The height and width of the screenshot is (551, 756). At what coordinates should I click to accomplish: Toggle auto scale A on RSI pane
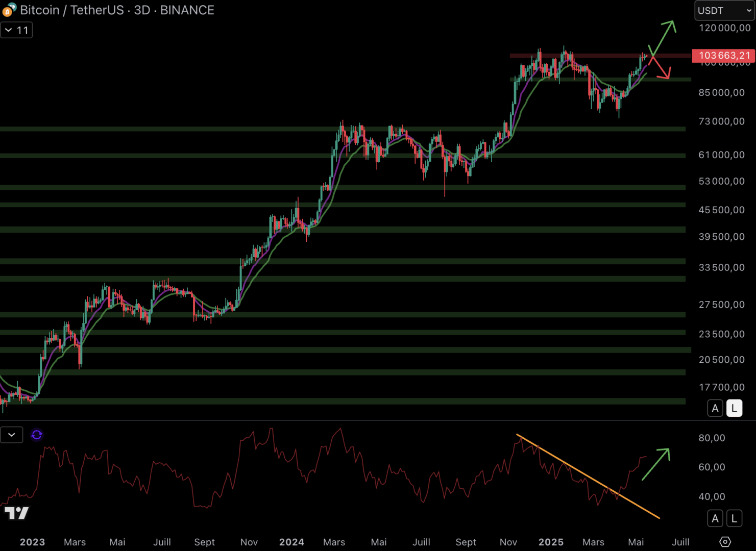point(715,518)
